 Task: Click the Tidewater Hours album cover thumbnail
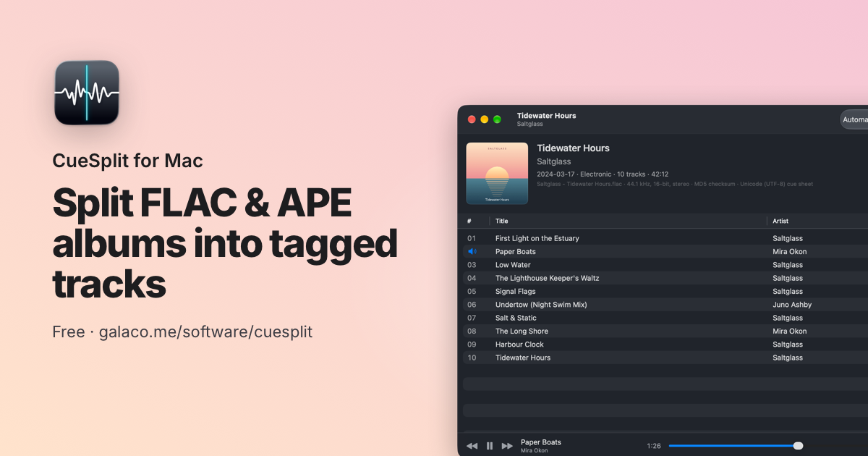(497, 173)
